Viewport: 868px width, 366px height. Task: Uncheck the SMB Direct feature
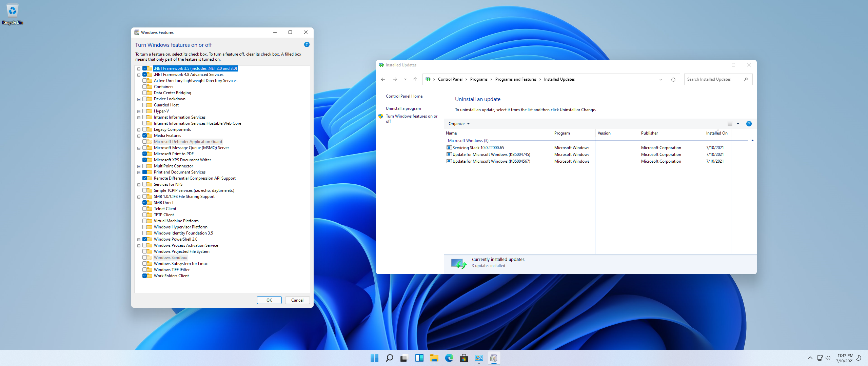point(145,203)
